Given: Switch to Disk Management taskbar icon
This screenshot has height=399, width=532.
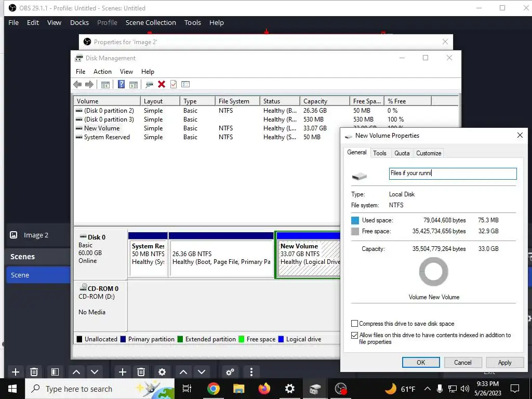Looking at the screenshot, I should 315,389.
